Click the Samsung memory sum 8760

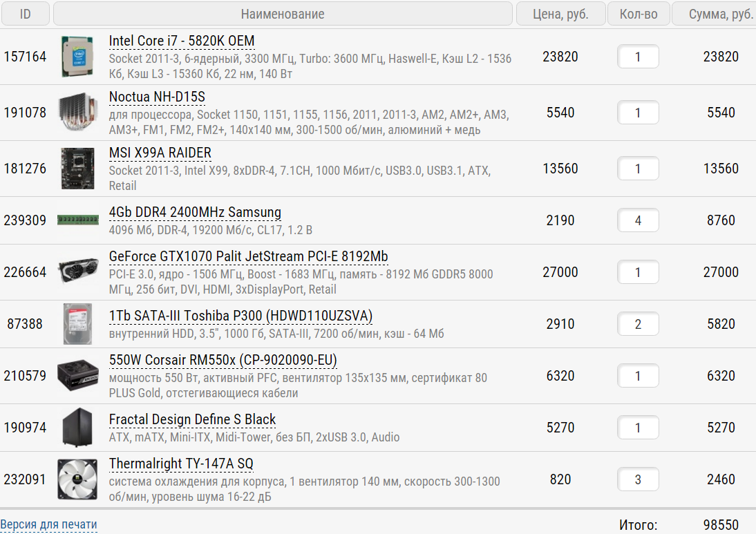coord(721,220)
